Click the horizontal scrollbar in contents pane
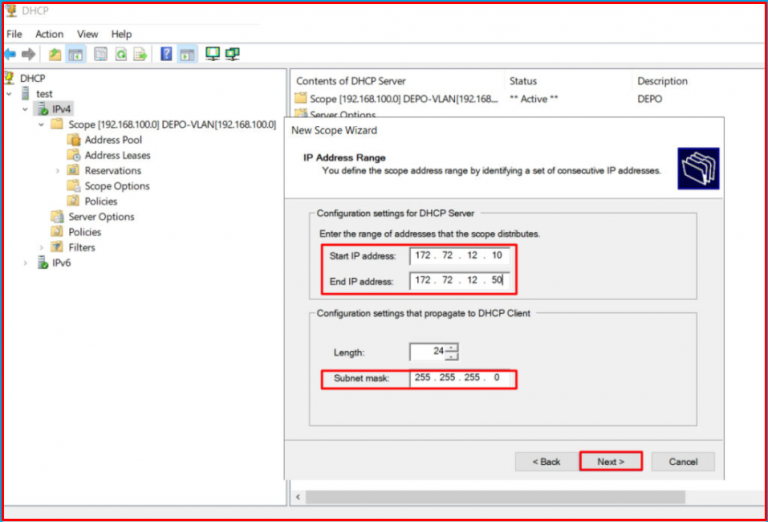The height and width of the screenshot is (522, 768). click(495, 497)
